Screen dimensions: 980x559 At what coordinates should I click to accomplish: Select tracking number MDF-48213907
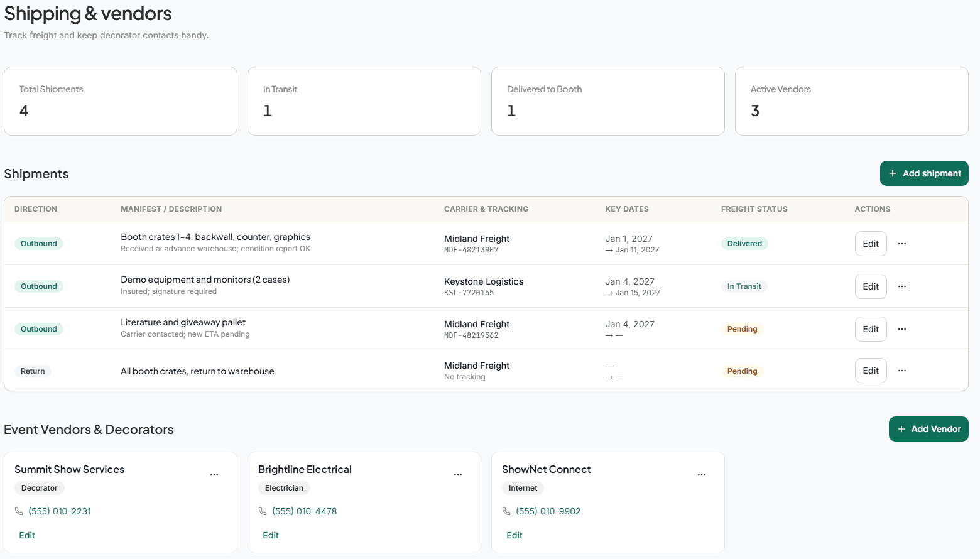[x=471, y=250]
